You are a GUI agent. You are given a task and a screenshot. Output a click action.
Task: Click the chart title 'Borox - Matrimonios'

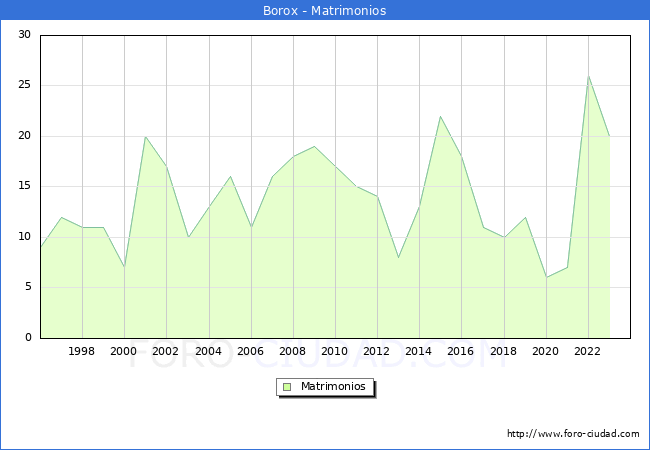coord(325,10)
